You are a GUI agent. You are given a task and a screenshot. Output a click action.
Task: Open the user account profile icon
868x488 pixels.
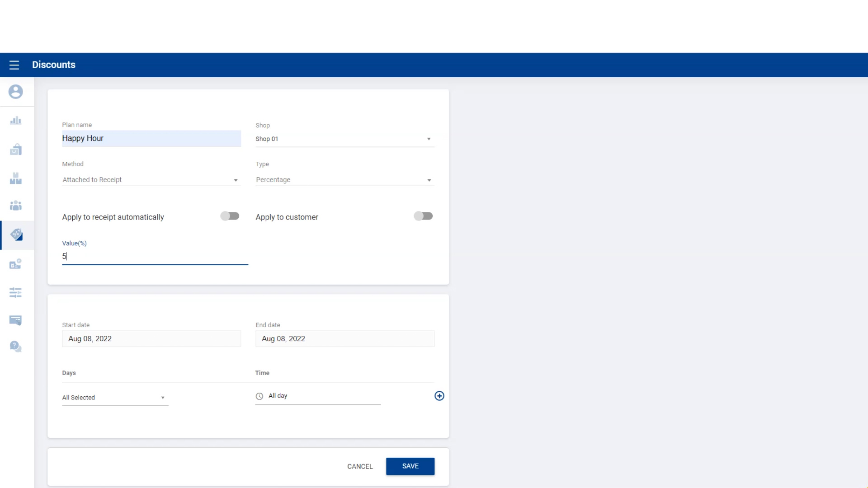point(16,92)
